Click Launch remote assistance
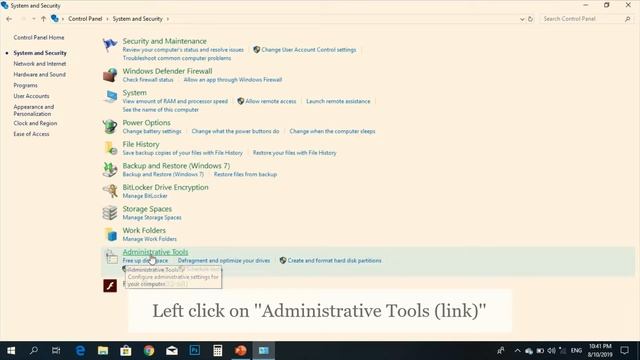Image resolution: width=640 pixels, height=360 pixels. pyautogui.click(x=338, y=101)
